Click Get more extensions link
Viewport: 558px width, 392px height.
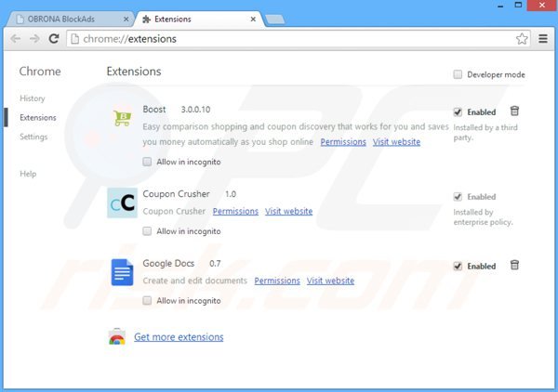179,336
